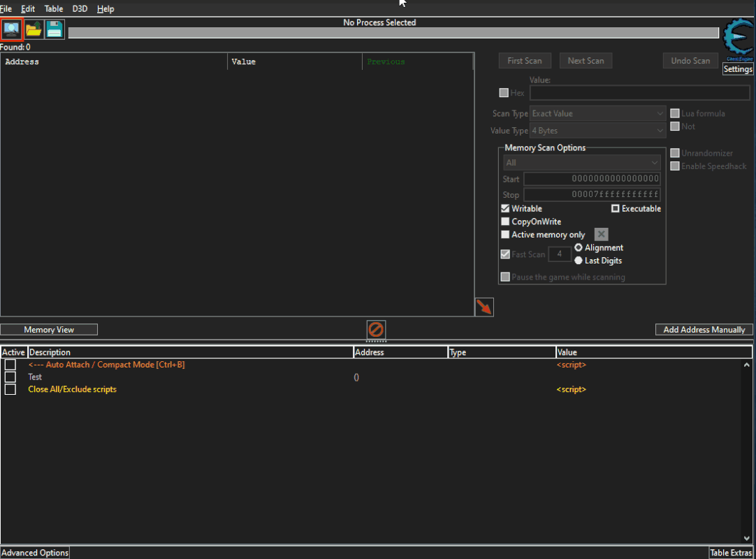Screen dimensions: 756x559
Task: Open the Edit menu
Action: pos(27,8)
